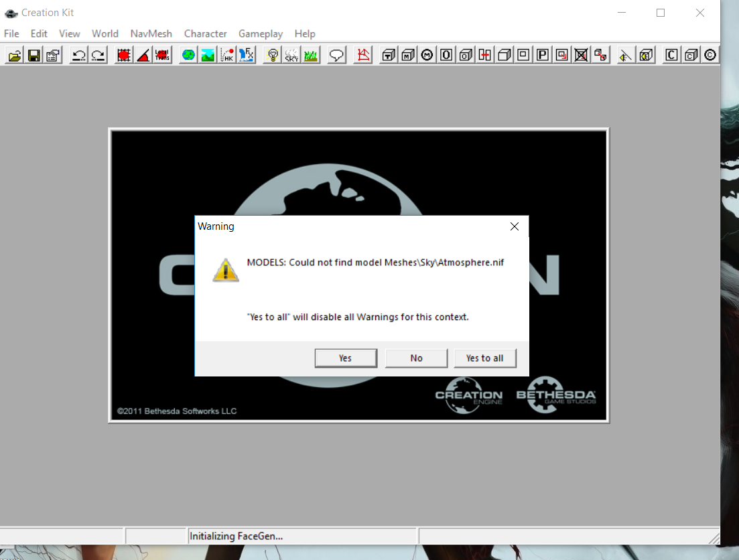
Task: Click the waterfall FX toolbar icon
Action: tap(247, 55)
